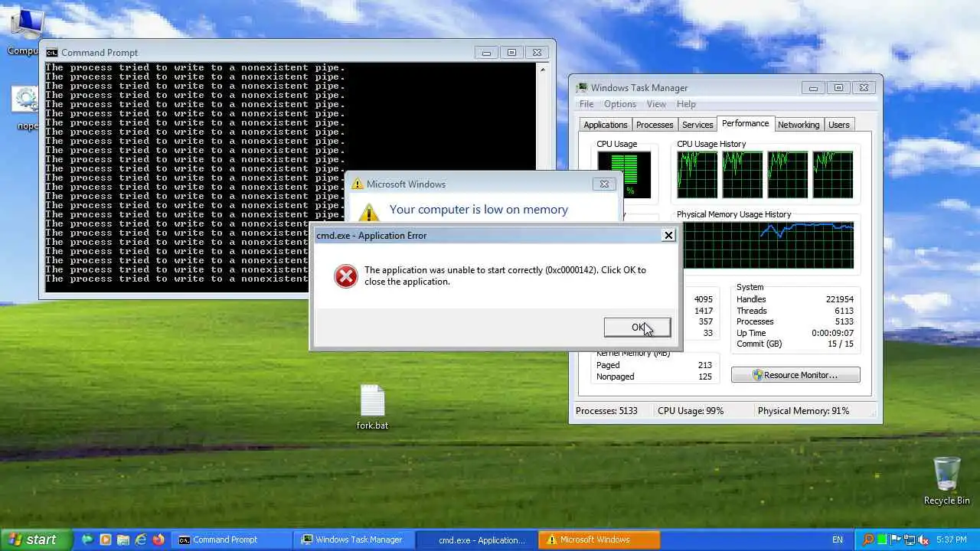Click the Up Time value 0:00:09:07

coord(832,333)
